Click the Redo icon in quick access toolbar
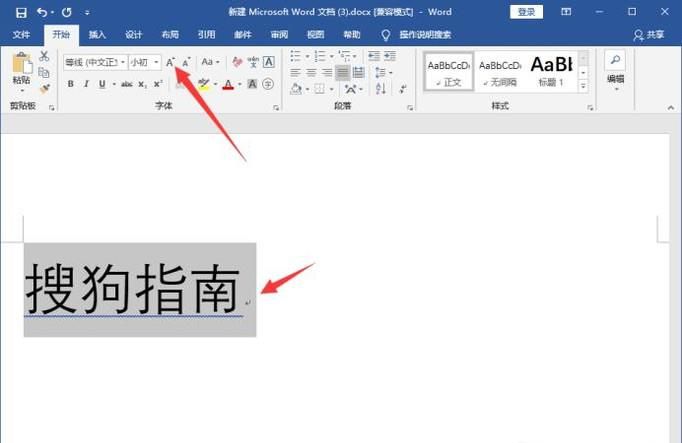This screenshot has height=443, width=682. coord(67,12)
